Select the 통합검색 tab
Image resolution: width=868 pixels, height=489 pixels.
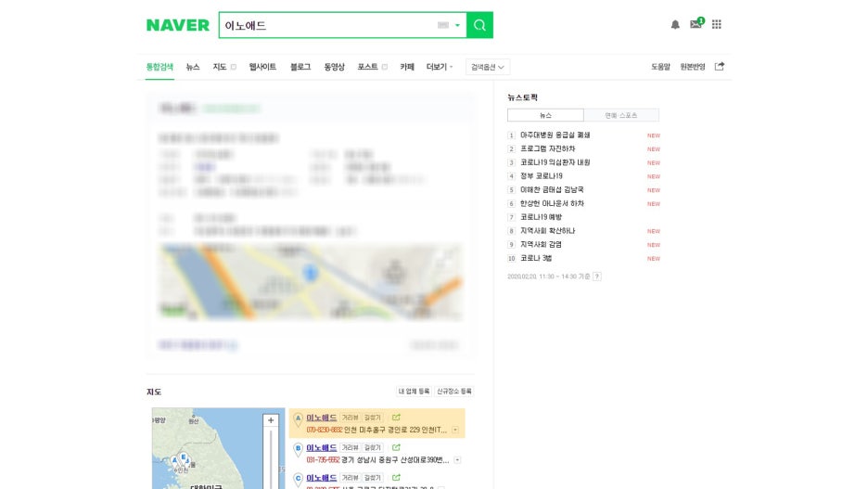coord(160,67)
